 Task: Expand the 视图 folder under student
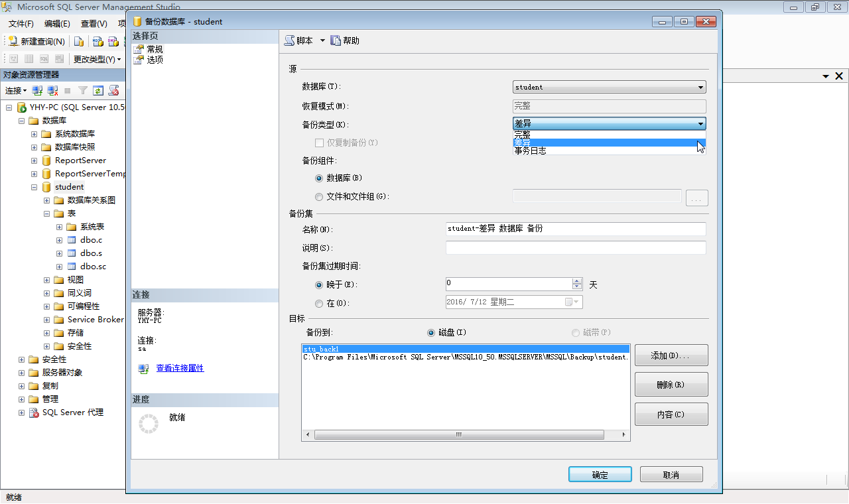47,280
